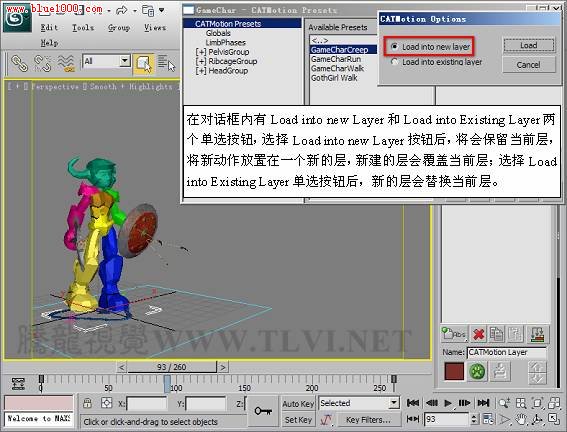Screen dimensions: 567x432
Task: Click the greyed stamp icon beside the paw
Action: point(500,372)
